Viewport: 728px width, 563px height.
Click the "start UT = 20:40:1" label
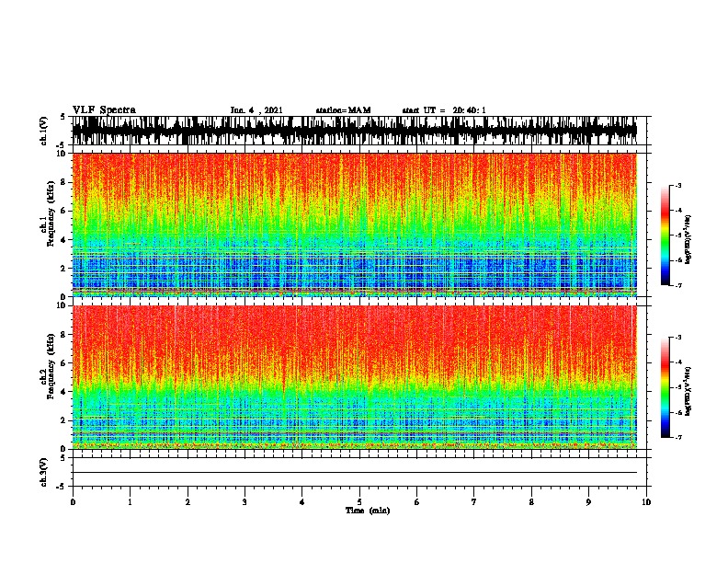coord(444,110)
